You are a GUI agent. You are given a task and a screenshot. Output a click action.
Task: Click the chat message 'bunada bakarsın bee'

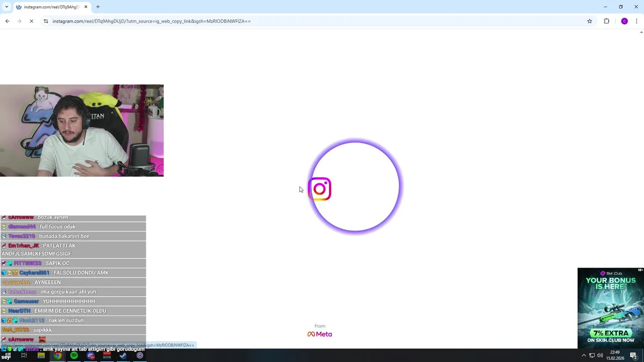coord(64,236)
